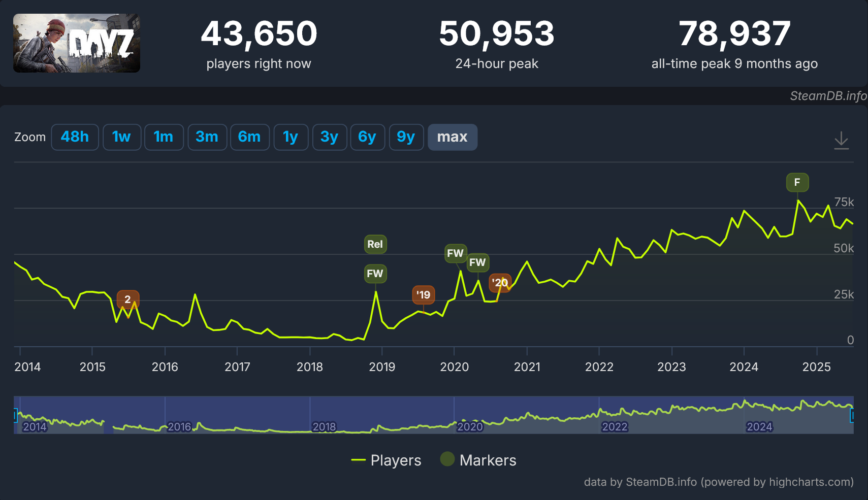
Task: Set zoom range to 3m
Action: [207, 137]
